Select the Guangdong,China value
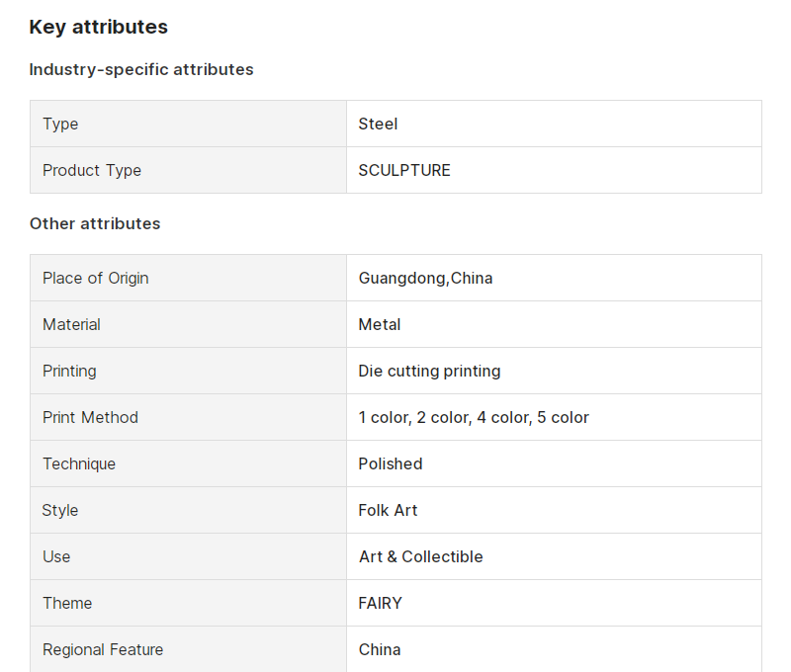This screenshot has height=672, width=791. (x=425, y=279)
